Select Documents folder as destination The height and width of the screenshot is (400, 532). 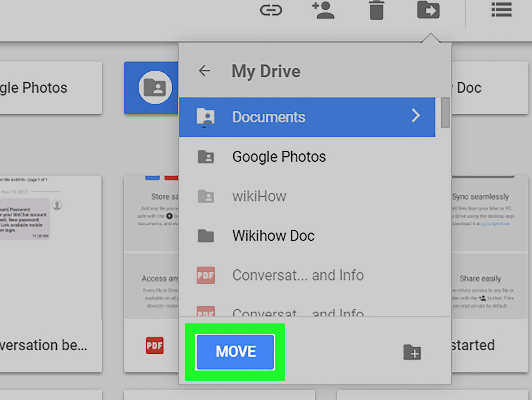pos(307,117)
